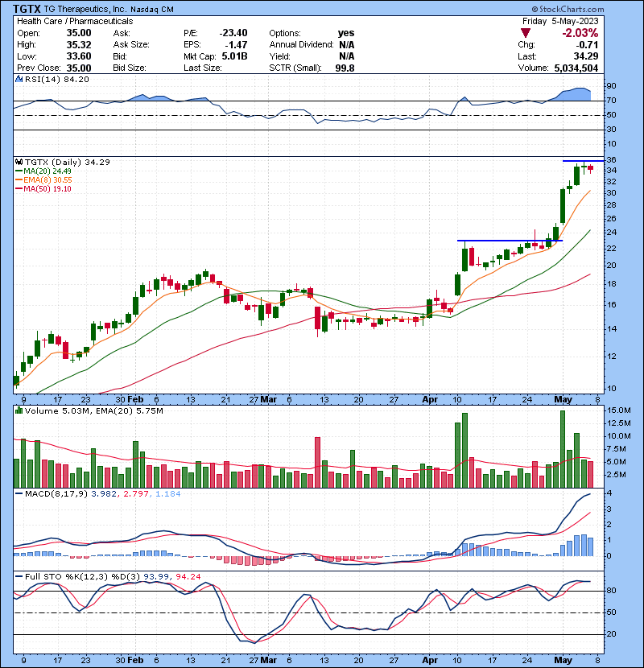Viewport: 644px width, 668px height.
Task: Click the stochastic %K value 93.99
Action: [x=156, y=577]
